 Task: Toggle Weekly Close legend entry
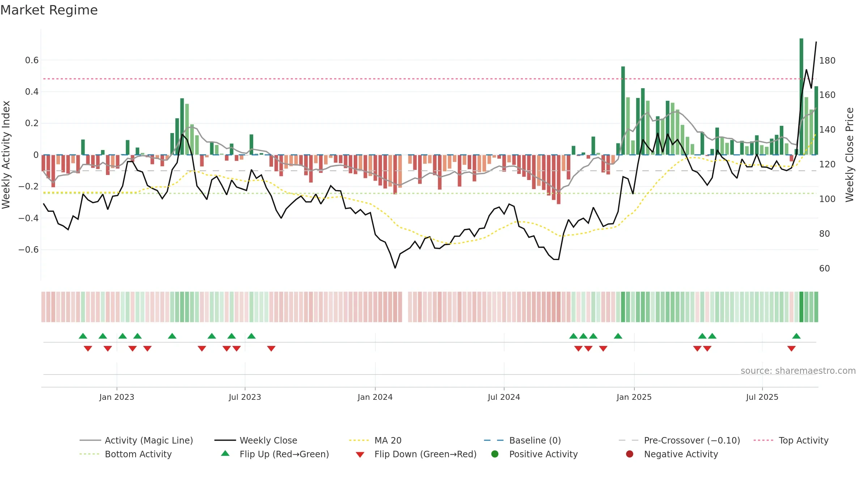point(256,440)
